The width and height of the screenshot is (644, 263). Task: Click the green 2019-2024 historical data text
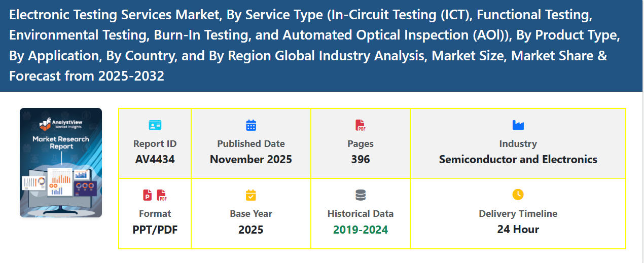(361, 230)
